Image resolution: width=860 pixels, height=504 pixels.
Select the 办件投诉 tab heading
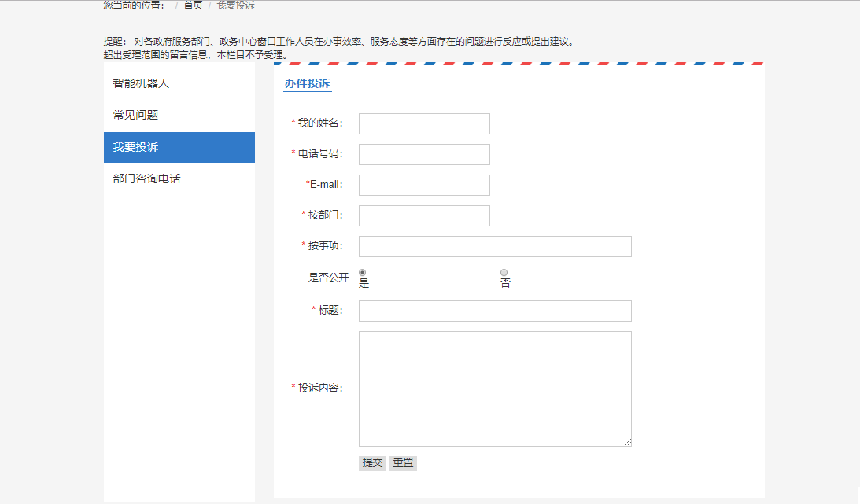[x=307, y=83]
